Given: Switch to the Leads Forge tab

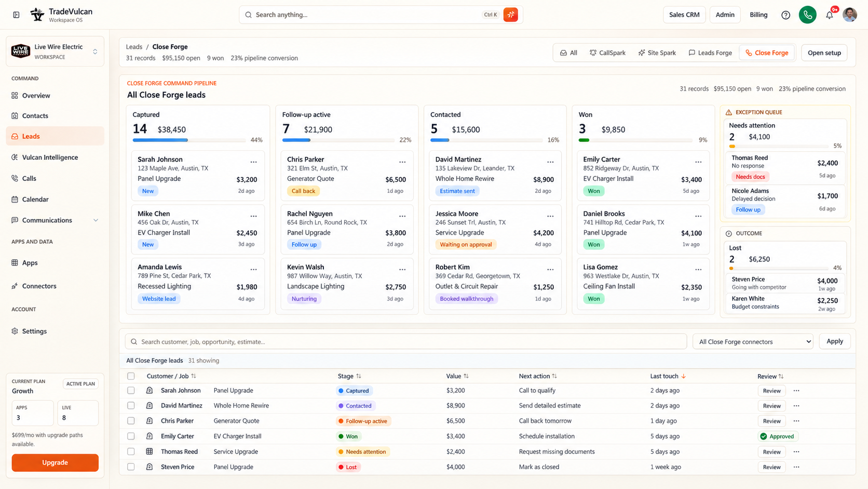Looking at the screenshot, I should click(x=710, y=53).
